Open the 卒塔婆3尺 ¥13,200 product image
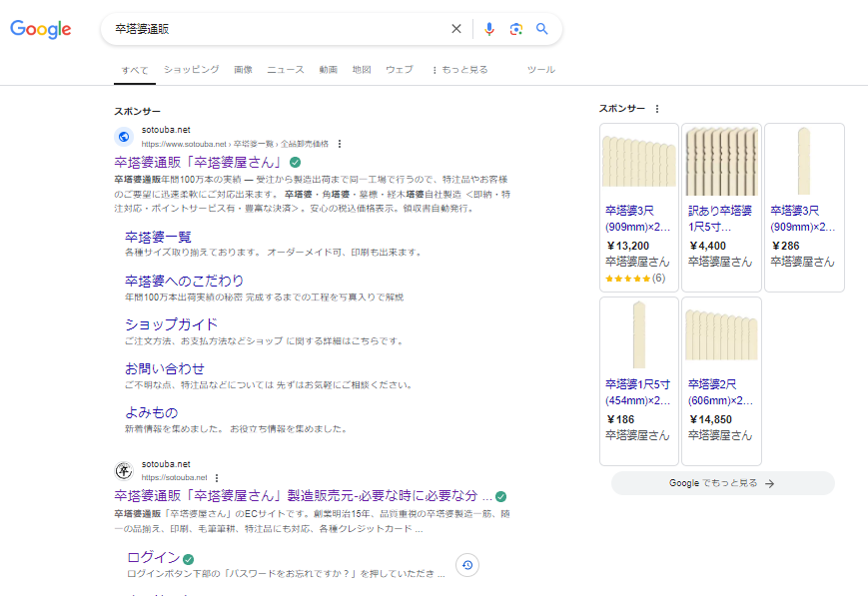This screenshot has width=868, height=596. tap(639, 161)
